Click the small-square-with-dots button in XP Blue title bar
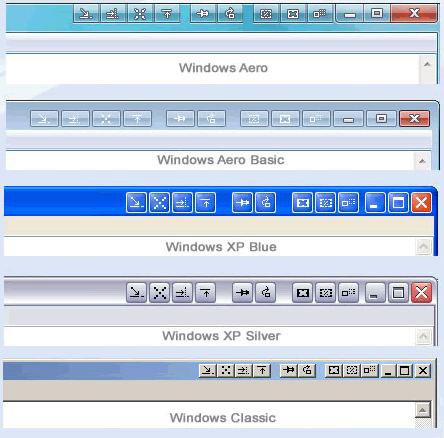444x438 pixels. pyautogui.click(x=348, y=202)
